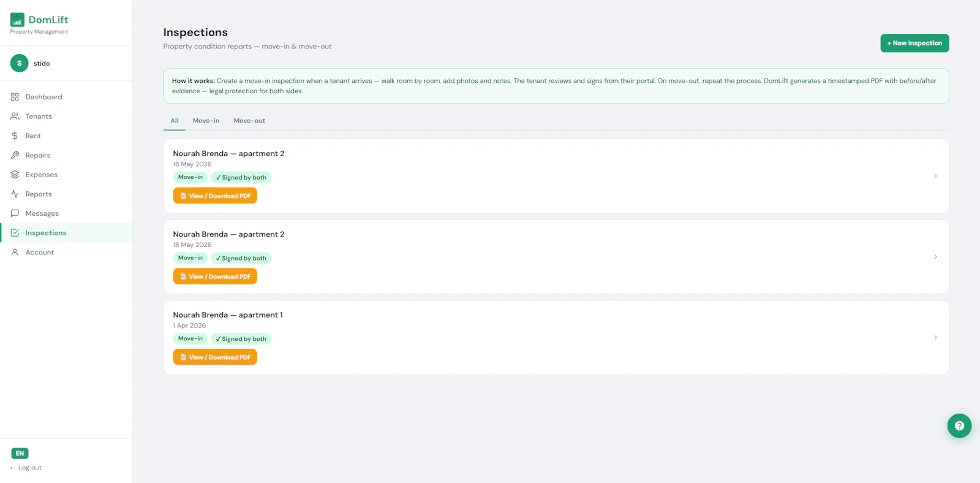Go to the Tenants page
The width and height of the screenshot is (980, 483).
click(66, 116)
